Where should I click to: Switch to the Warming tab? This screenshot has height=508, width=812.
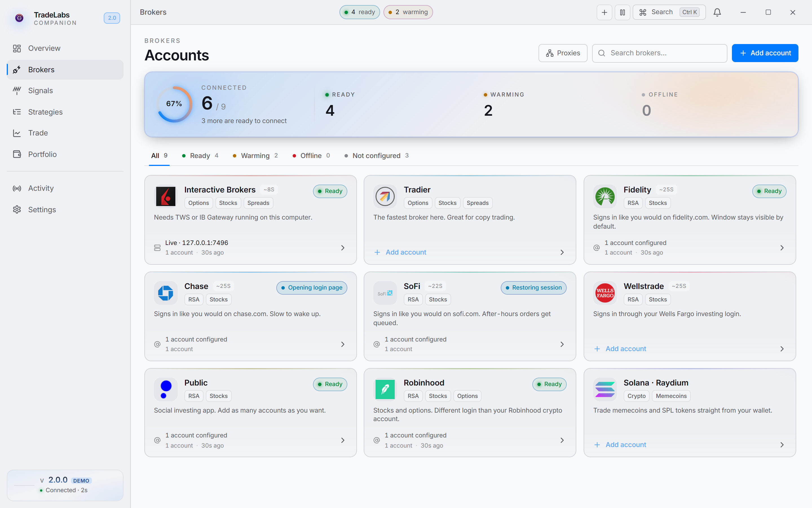(x=255, y=156)
